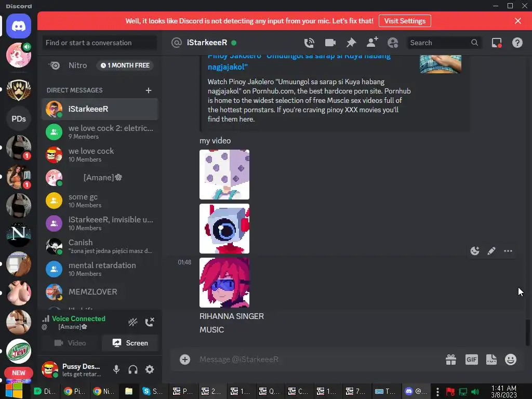Open volume control in system tray

point(475,392)
